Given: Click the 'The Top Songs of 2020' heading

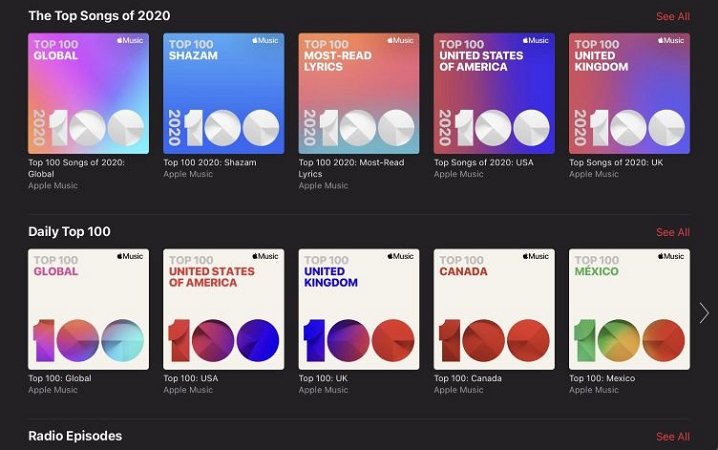Looking at the screenshot, I should click(x=99, y=16).
